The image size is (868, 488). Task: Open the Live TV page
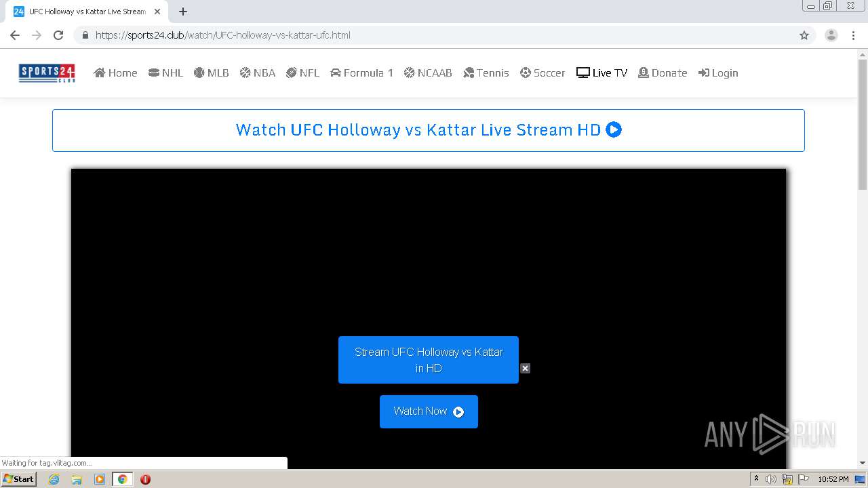coord(601,73)
